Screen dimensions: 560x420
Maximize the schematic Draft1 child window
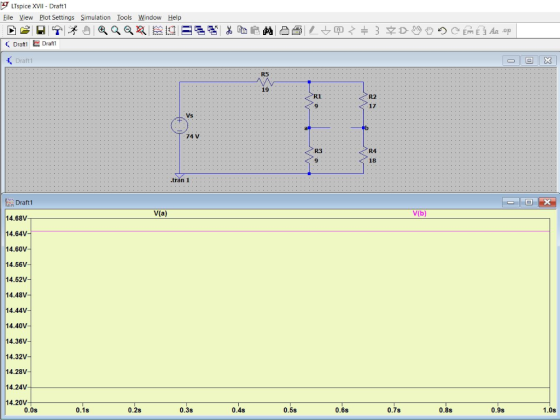(x=529, y=61)
